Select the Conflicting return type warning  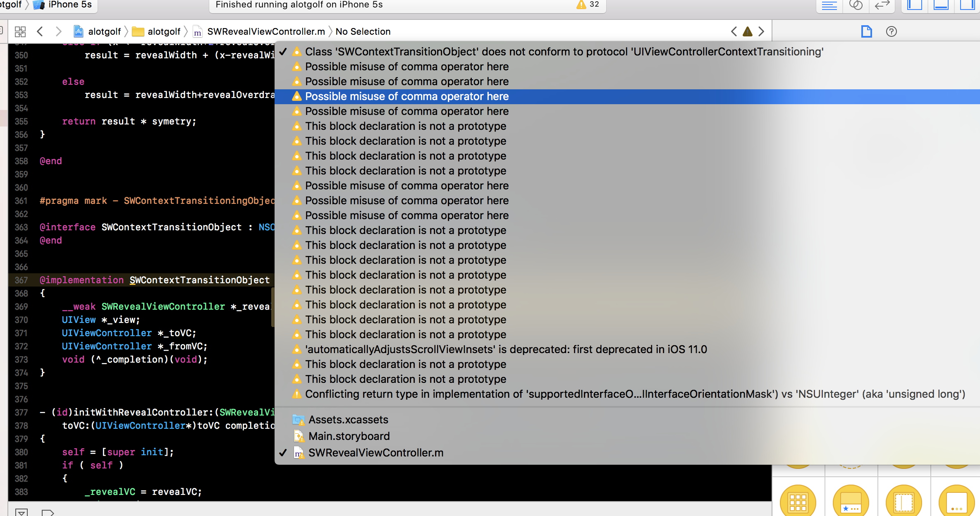(x=627, y=394)
